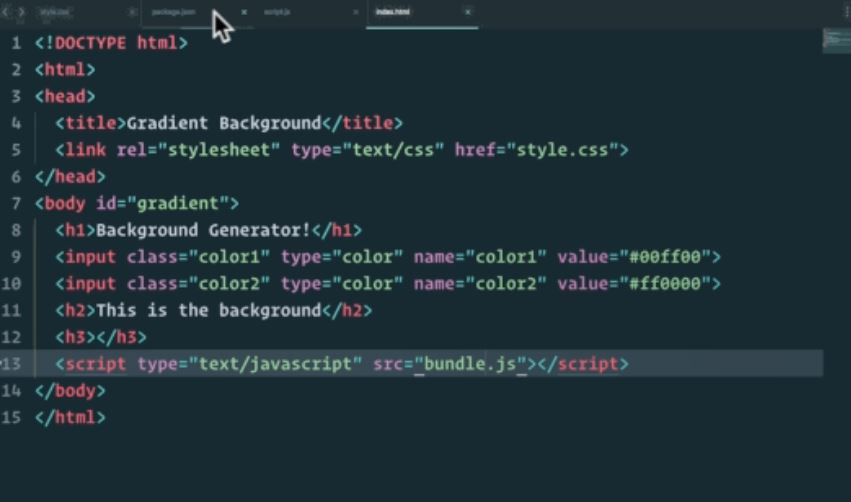Click the "Gradient Background" title text
Image resolution: width=851 pixels, height=502 pixels.
tap(224, 123)
